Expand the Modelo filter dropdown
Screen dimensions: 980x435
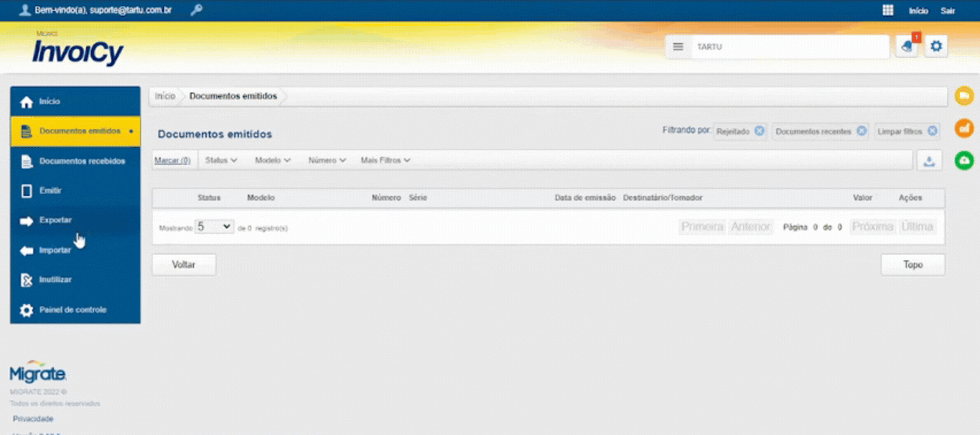272,161
